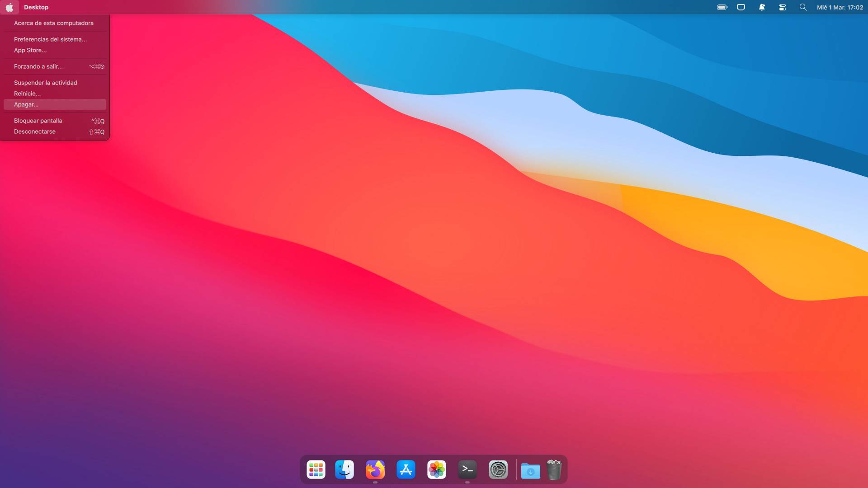The width and height of the screenshot is (868, 488).
Task: Select Apagar... to shut down
Action: pos(55,104)
